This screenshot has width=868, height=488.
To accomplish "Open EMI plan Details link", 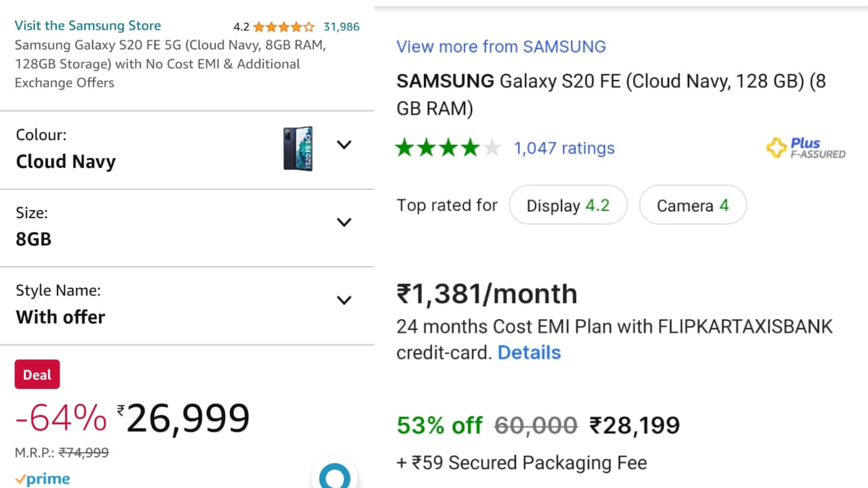I will click(529, 352).
